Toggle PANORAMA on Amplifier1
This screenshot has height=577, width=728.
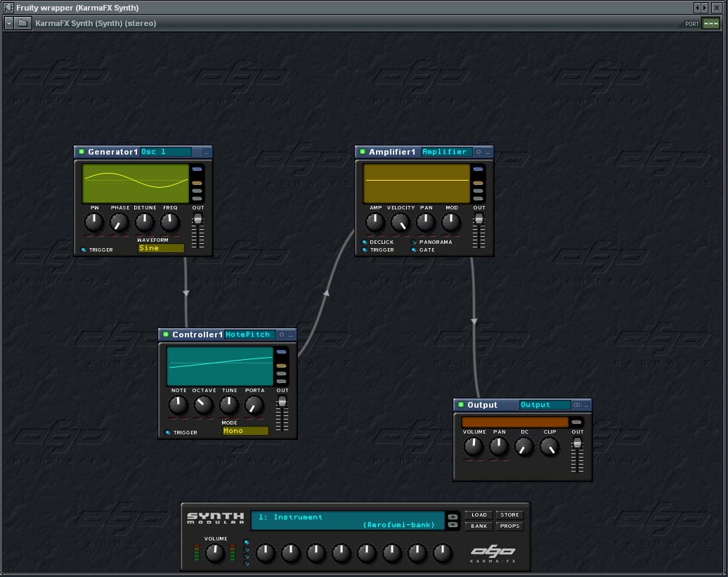(414, 242)
